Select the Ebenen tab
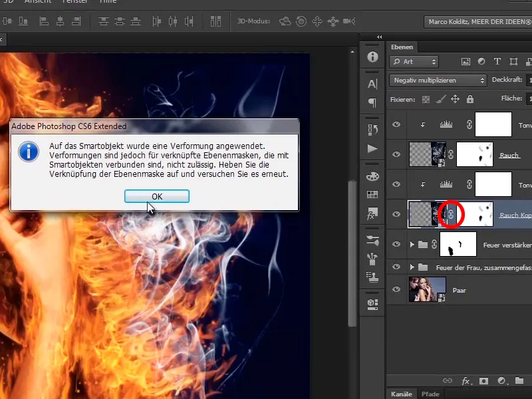532x399 pixels. click(402, 47)
